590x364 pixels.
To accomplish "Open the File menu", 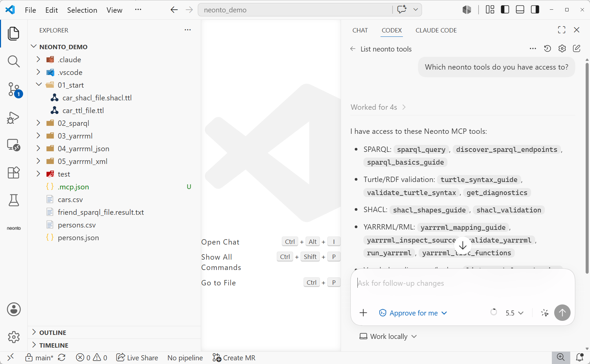I will (x=30, y=10).
